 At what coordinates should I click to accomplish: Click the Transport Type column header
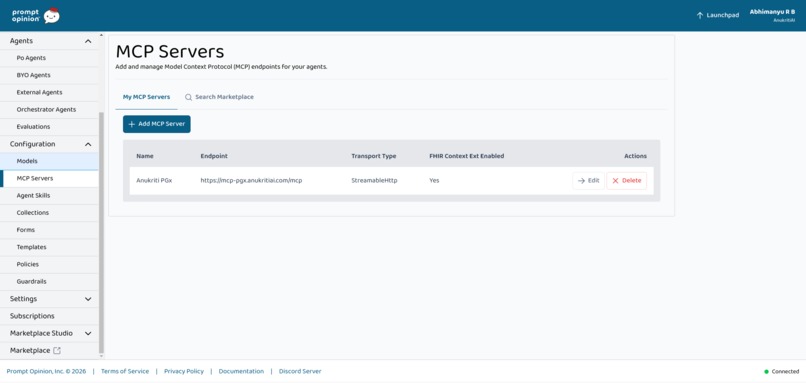click(374, 156)
